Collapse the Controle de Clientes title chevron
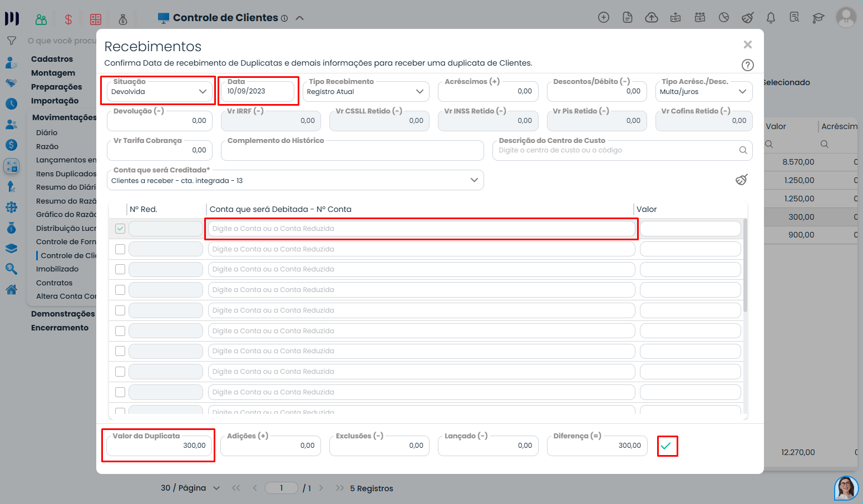Screen dimensions: 863x504 (299, 18)
